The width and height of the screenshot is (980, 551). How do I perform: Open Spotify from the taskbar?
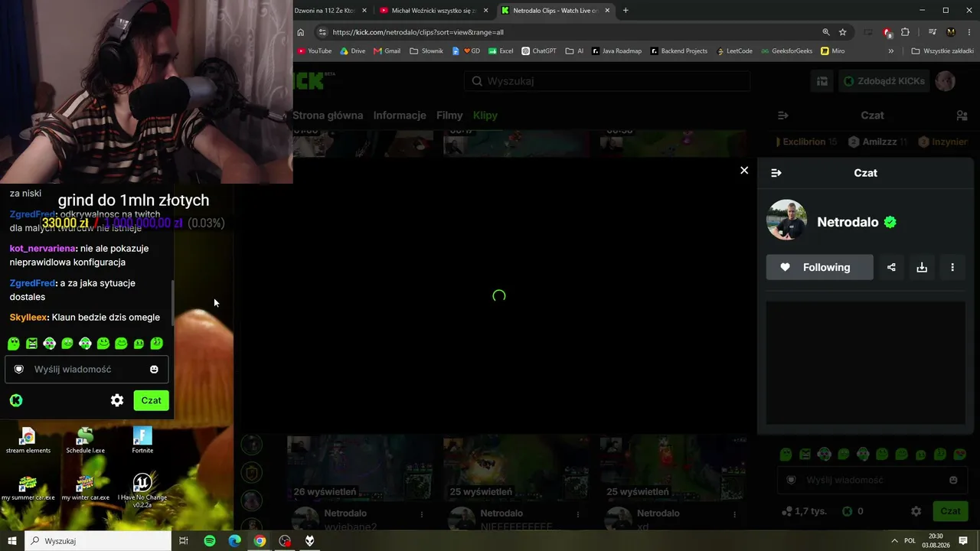point(210,541)
